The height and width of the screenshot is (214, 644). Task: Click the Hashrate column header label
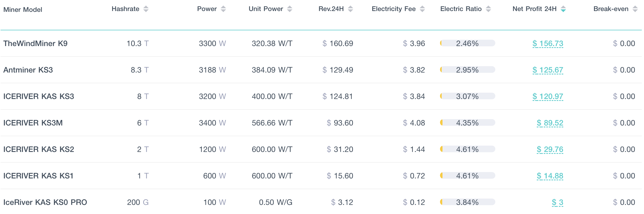tap(125, 9)
